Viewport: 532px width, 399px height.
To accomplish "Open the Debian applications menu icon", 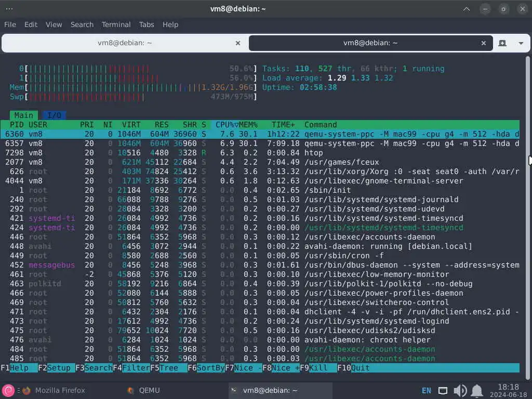I will click(8, 391).
